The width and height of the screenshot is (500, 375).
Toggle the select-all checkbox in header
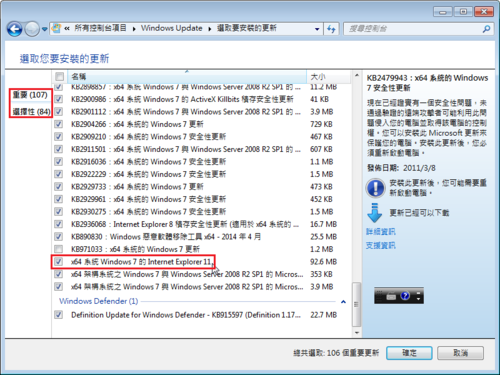(x=59, y=77)
